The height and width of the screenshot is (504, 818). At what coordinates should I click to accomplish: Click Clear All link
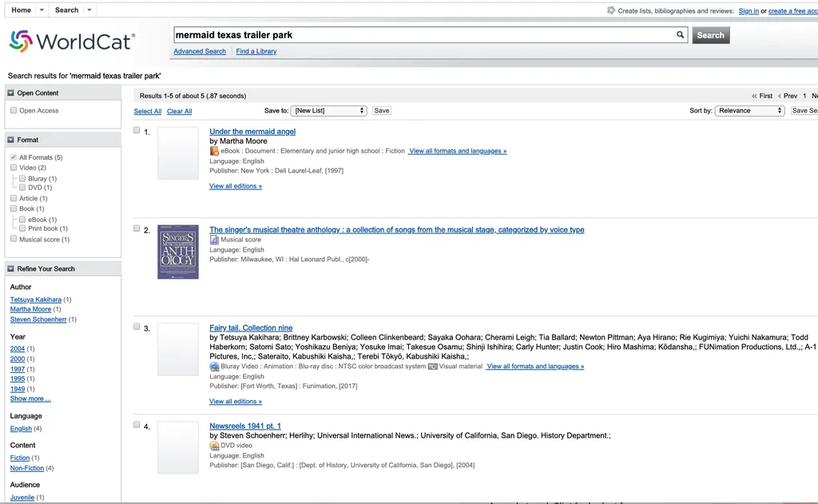coord(180,111)
